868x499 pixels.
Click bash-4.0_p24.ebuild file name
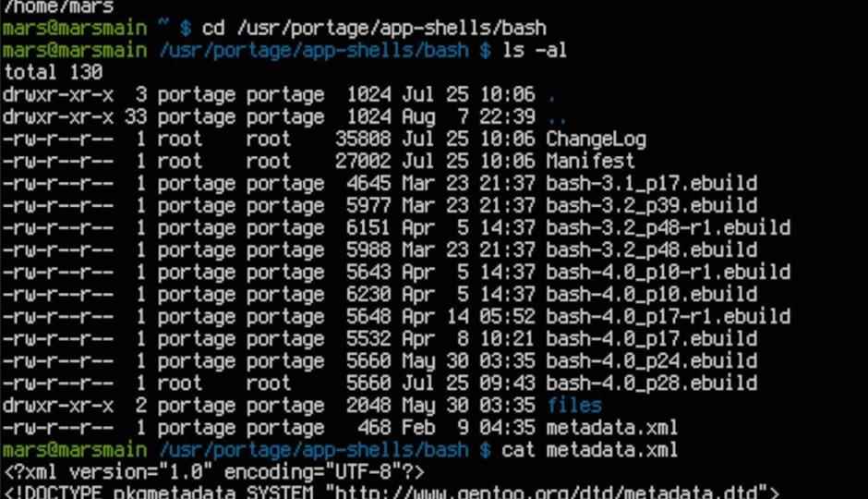click(652, 361)
